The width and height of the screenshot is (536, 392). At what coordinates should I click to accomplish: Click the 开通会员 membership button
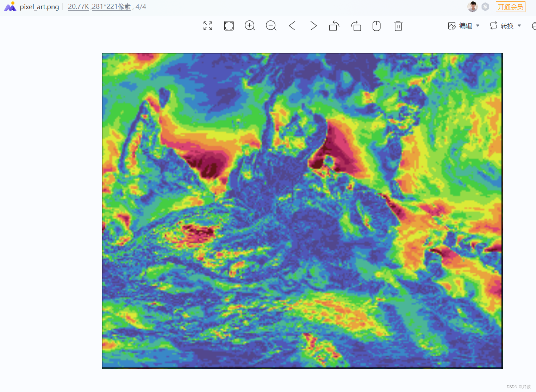[x=511, y=7]
